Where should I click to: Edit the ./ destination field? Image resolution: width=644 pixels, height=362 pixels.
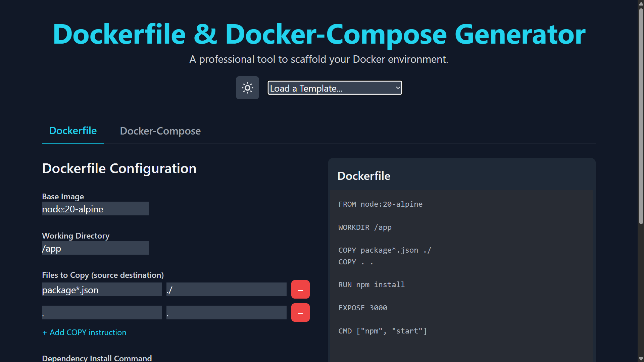click(x=227, y=290)
